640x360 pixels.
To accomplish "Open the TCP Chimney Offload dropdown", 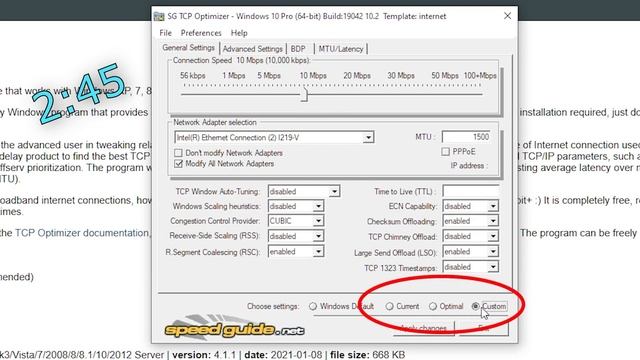I will (x=493, y=236).
